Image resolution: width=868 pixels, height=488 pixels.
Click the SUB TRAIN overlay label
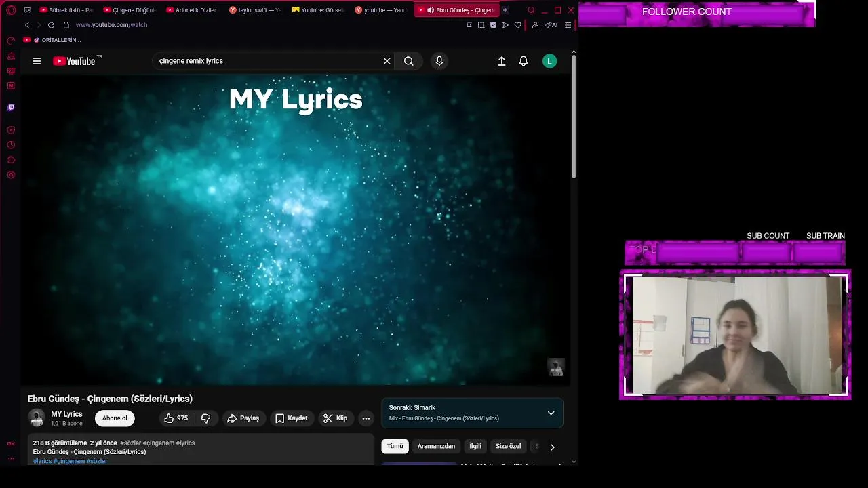pos(825,236)
